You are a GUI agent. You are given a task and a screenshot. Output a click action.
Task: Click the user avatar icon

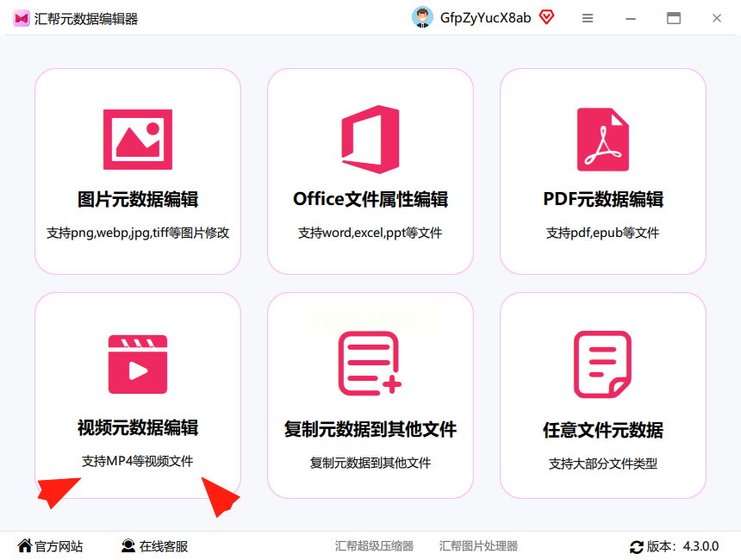422,17
